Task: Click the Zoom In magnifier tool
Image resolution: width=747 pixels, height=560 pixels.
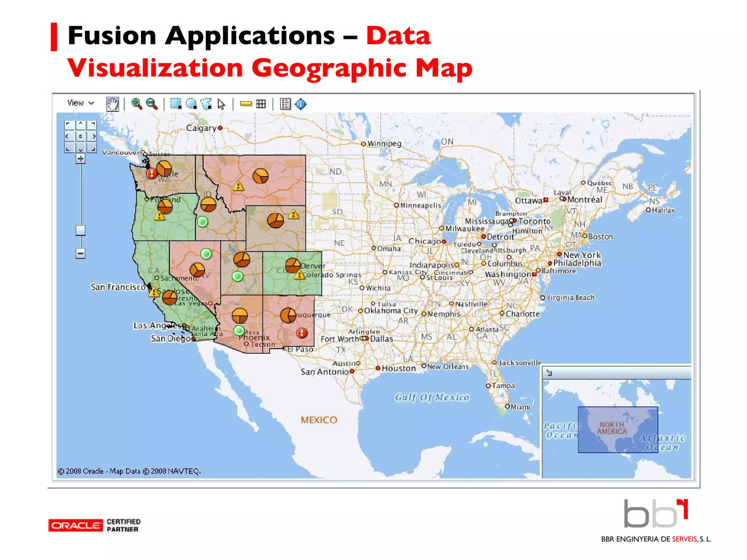Action: coord(137,104)
